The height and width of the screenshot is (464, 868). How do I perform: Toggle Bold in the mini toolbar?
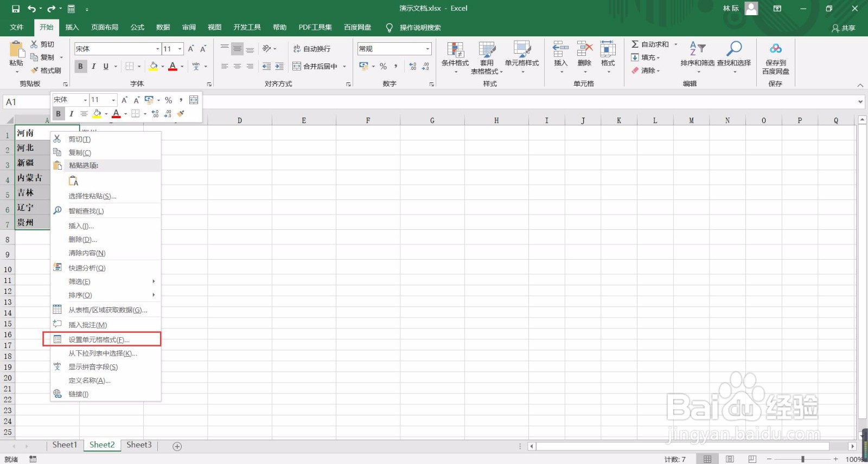pos(58,114)
